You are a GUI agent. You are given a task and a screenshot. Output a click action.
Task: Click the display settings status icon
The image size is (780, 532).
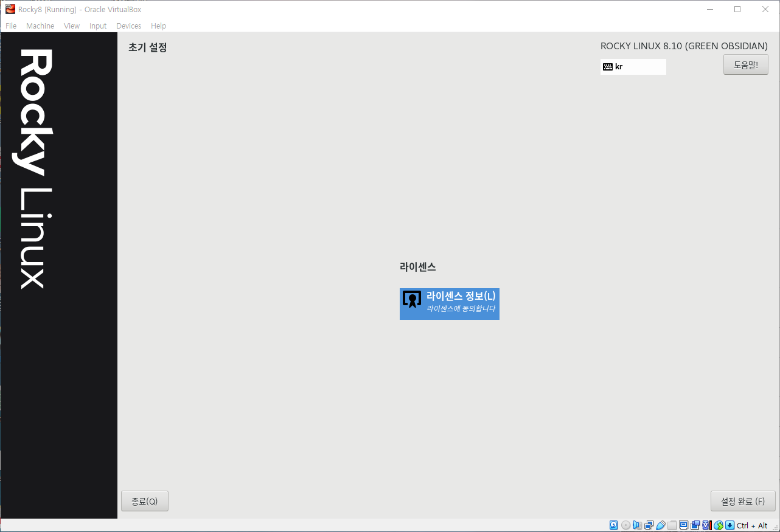click(683, 525)
